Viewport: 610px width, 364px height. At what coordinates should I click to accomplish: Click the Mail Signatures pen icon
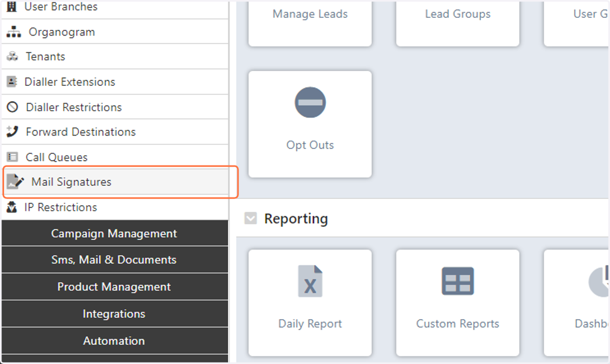tap(15, 182)
